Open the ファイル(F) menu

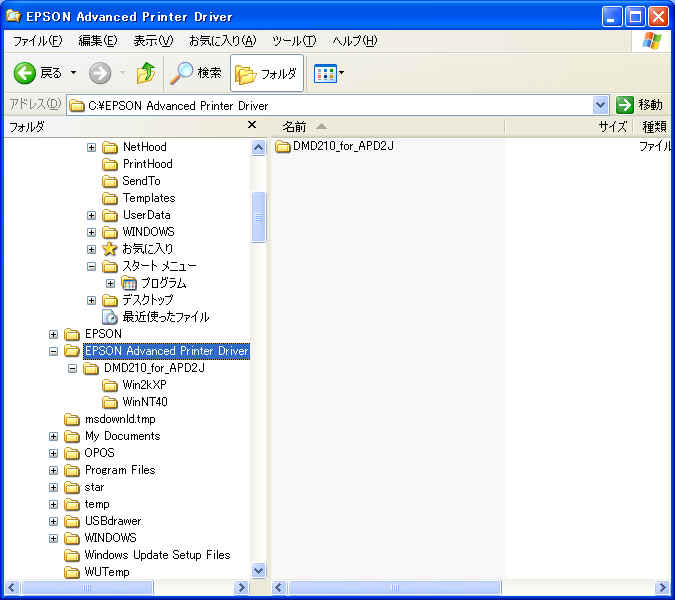(x=37, y=41)
